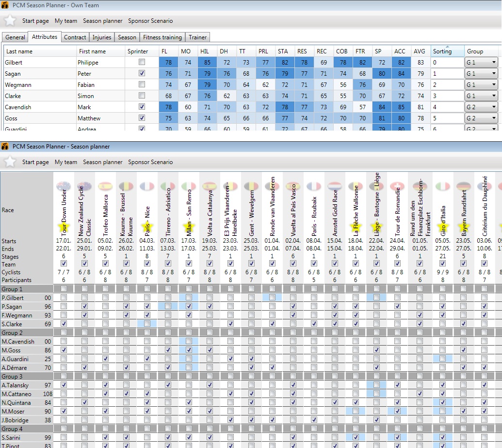
Task: Click the yellow star on Milan - San Remo
Action: point(189,226)
